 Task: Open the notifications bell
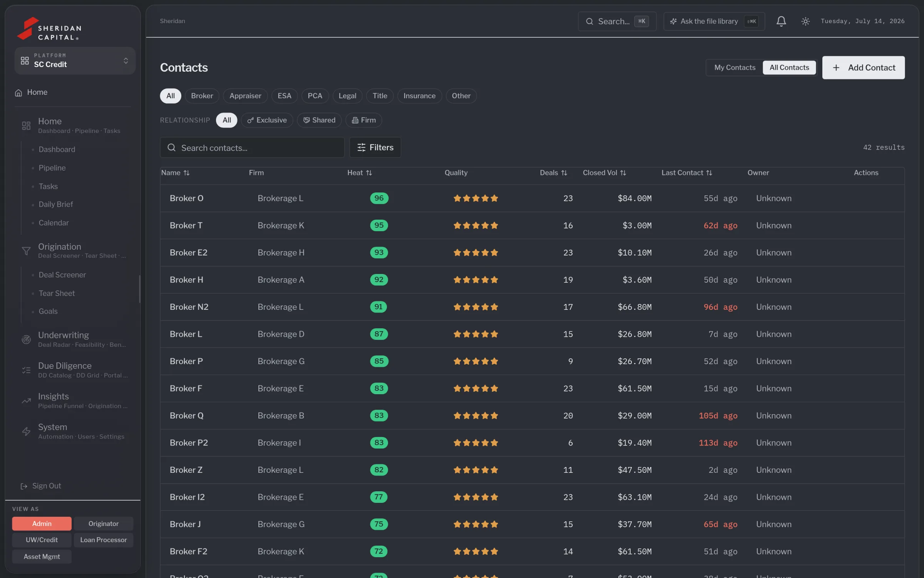(781, 21)
